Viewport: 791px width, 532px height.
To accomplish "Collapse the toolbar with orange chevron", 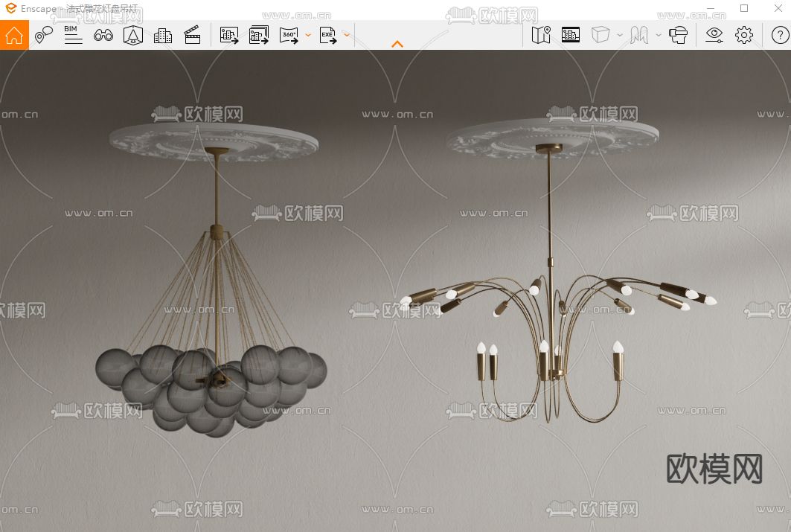I will (397, 44).
